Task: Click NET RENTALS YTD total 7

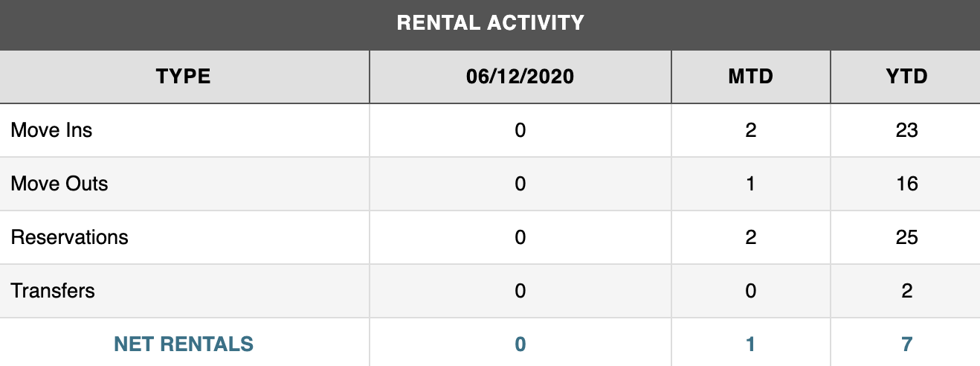Action: coord(906,344)
